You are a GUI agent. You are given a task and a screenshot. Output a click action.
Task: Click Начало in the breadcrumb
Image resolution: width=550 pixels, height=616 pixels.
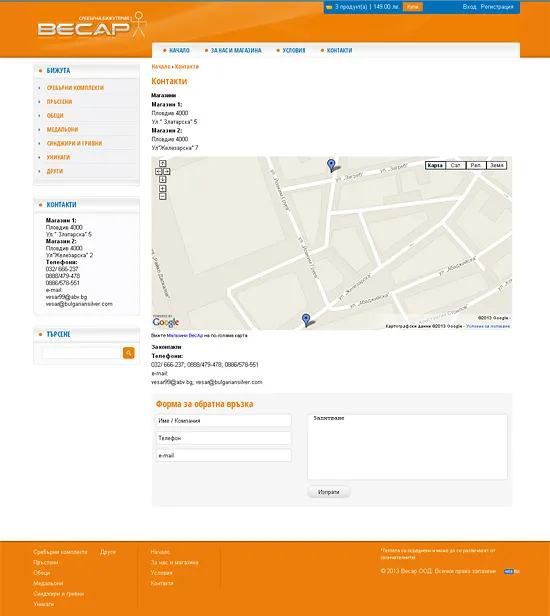(x=161, y=67)
